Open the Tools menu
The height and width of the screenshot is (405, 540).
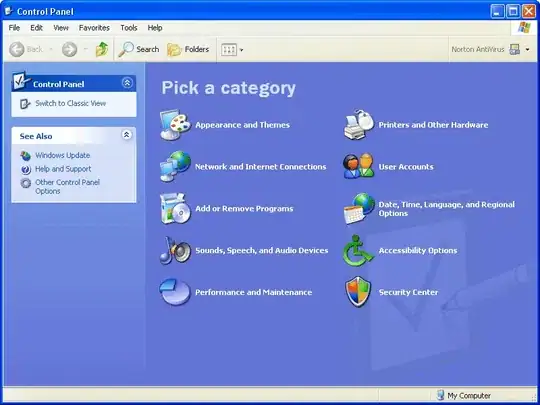129,28
